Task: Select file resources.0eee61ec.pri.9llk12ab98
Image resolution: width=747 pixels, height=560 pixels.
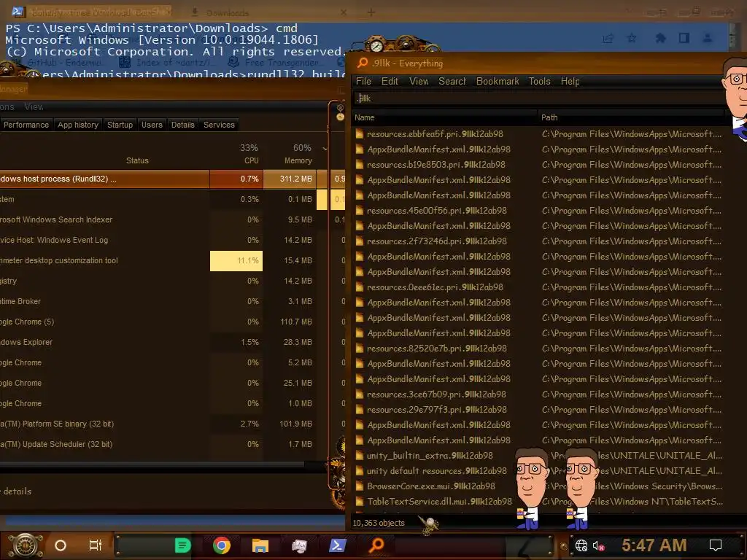Action: coord(435,287)
